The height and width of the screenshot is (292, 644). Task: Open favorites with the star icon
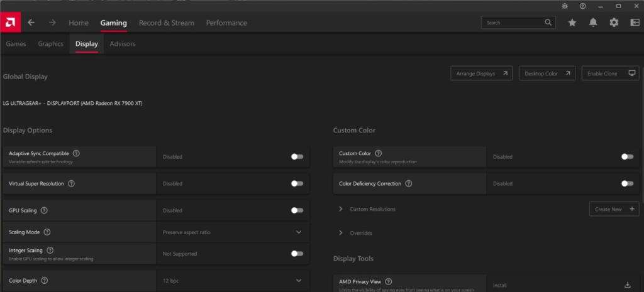(x=572, y=23)
